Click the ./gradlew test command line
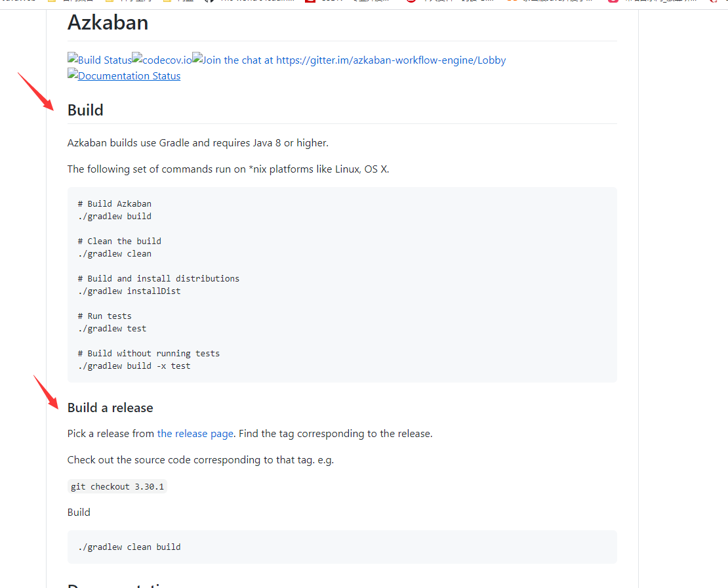728x588 pixels. click(x=112, y=329)
